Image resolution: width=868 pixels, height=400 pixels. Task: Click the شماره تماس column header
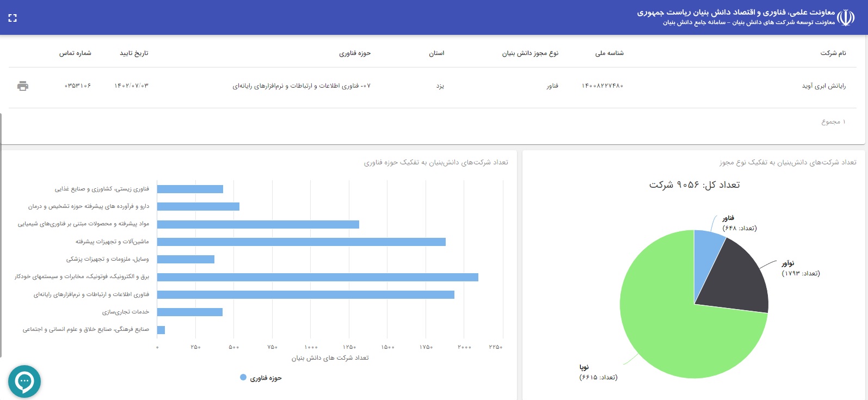pos(75,53)
